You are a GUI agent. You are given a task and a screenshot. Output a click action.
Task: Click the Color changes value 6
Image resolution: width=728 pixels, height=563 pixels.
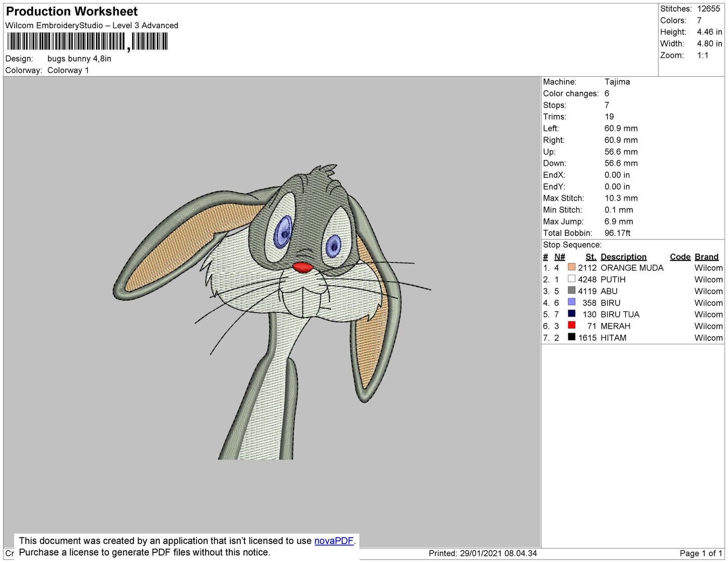pyautogui.click(x=607, y=93)
